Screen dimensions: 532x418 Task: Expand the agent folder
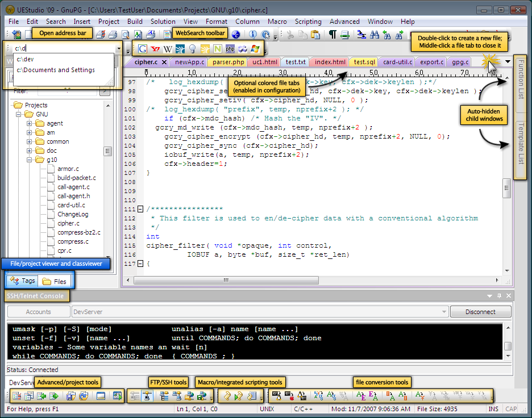coord(29,123)
